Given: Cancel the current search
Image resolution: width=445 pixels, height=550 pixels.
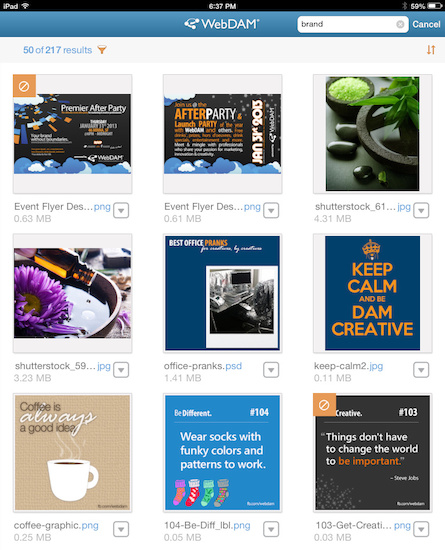Looking at the screenshot, I should [x=426, y=24].
